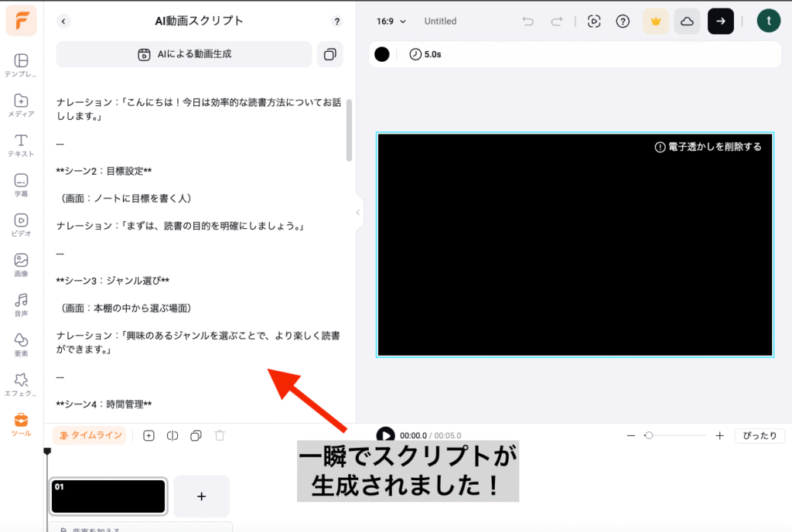Adjust the timeline zoom slider handle
The width and height of the screenshot is (792, 532).
[649, 435]
